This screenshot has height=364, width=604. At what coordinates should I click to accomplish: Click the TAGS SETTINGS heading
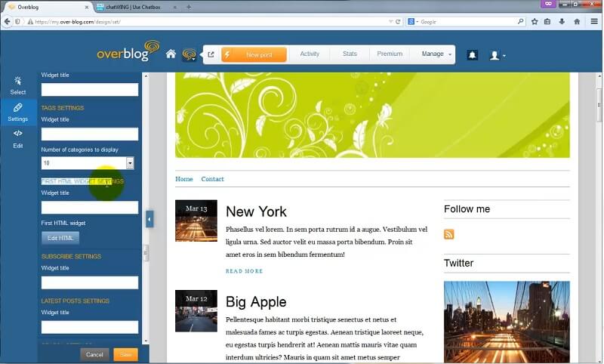tap(63, 108)
